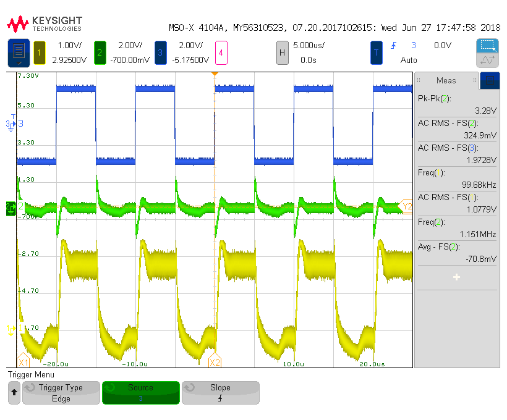Select the zoom box tool icon
The height and width of the screenshot is (420, 507).
(x=487, y=46)
